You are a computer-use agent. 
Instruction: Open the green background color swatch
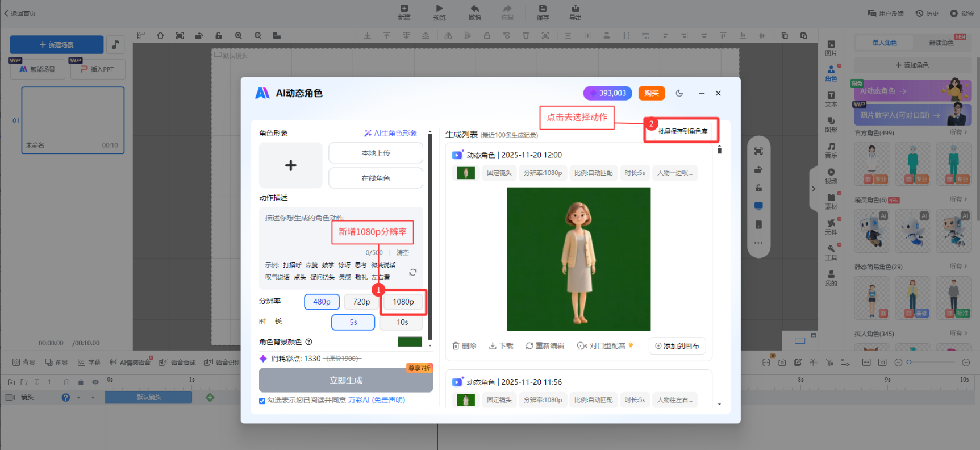[410, 341]
